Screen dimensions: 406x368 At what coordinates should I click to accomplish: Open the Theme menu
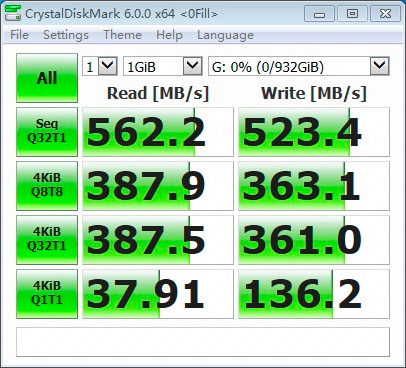122,35
